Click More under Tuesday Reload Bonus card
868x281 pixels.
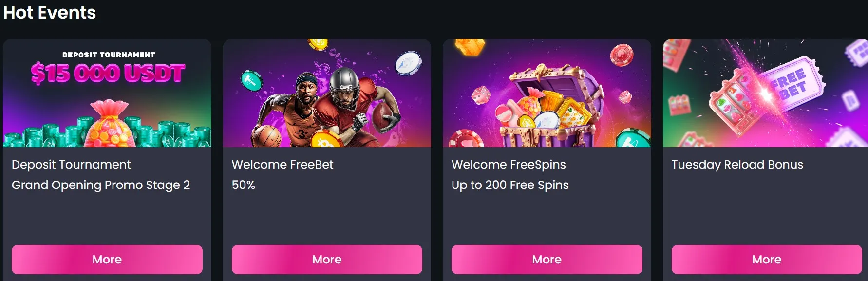767,260
